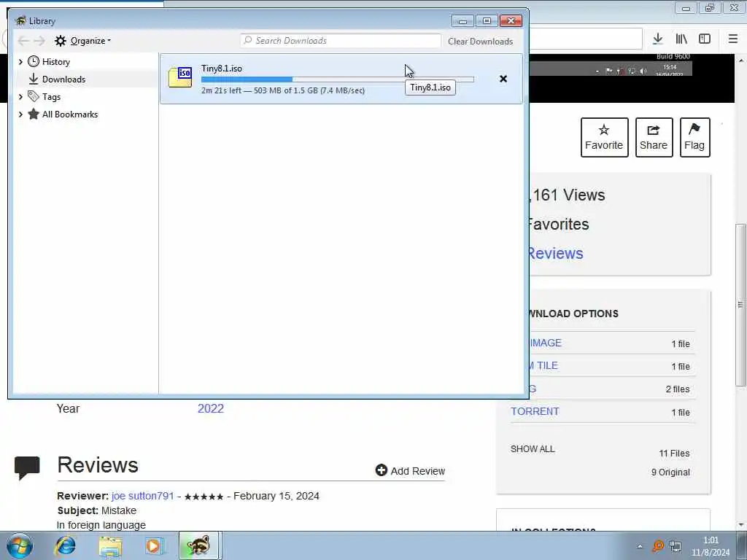This screenshot has height=560, width=747.
Task: Open browser Downloads arrow toolbar icon
Action: click(x=658, y=39)
